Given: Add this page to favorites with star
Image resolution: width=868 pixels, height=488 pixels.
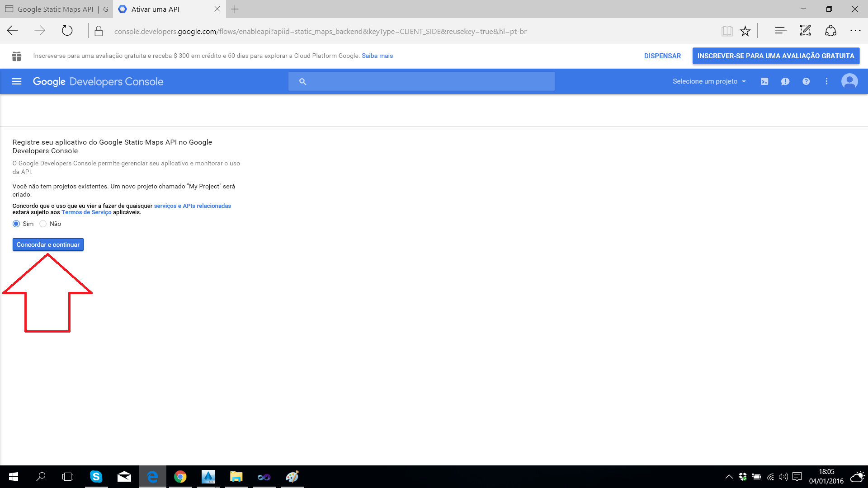Looking at the screenshot, I should click(745, 31).
